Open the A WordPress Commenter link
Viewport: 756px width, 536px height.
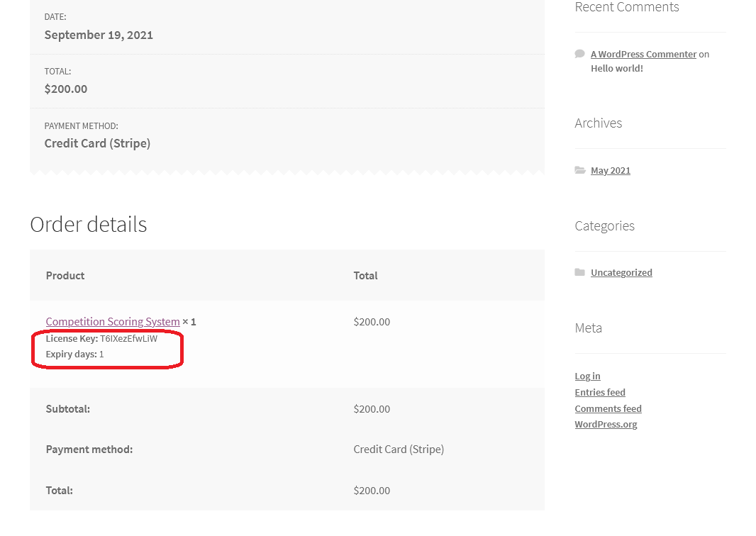(643, 54)
